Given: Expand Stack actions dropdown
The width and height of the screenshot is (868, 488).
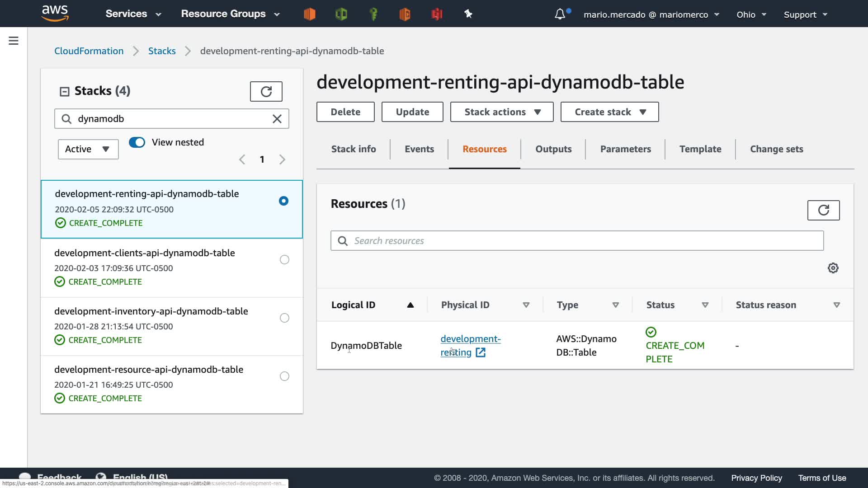Looking at the screenshot, I should click(502, 112).
